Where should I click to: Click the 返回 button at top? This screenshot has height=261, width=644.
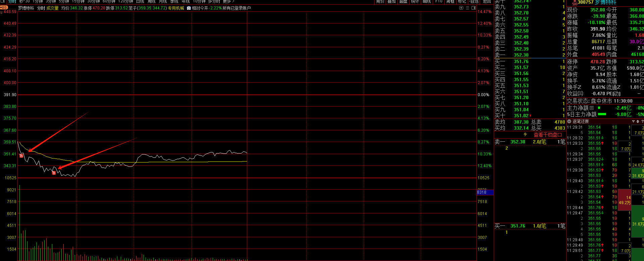click(x=487, y=2)
